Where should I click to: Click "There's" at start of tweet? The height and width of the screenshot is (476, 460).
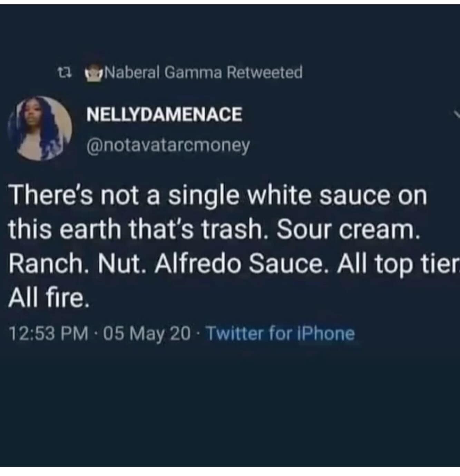pyautogui.click(x=51, y=196)
